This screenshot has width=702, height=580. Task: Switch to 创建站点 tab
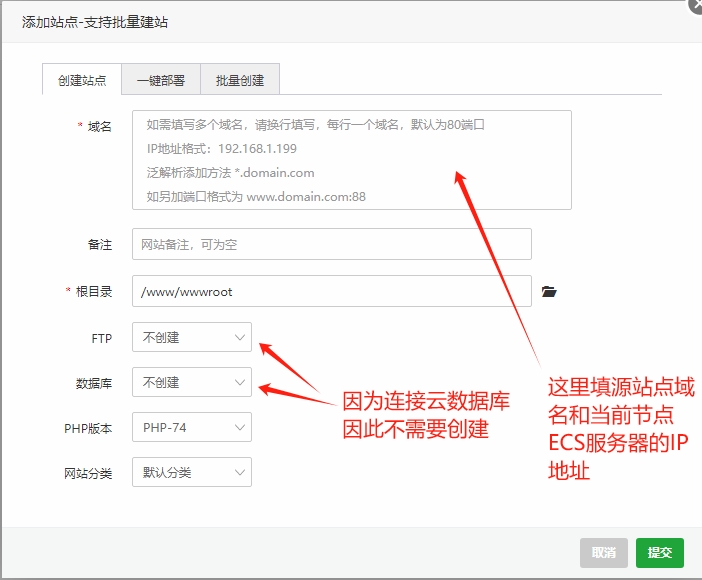tap(82, 80)
